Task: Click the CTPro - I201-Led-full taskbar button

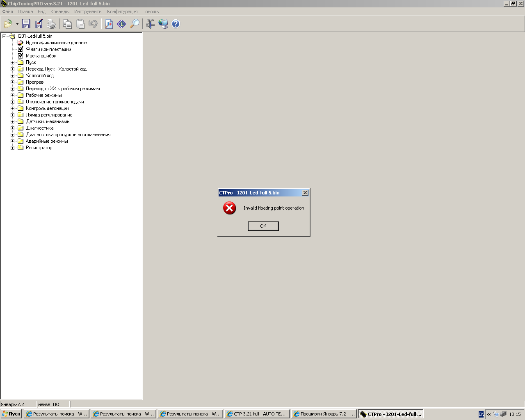Action: [391, 414]
